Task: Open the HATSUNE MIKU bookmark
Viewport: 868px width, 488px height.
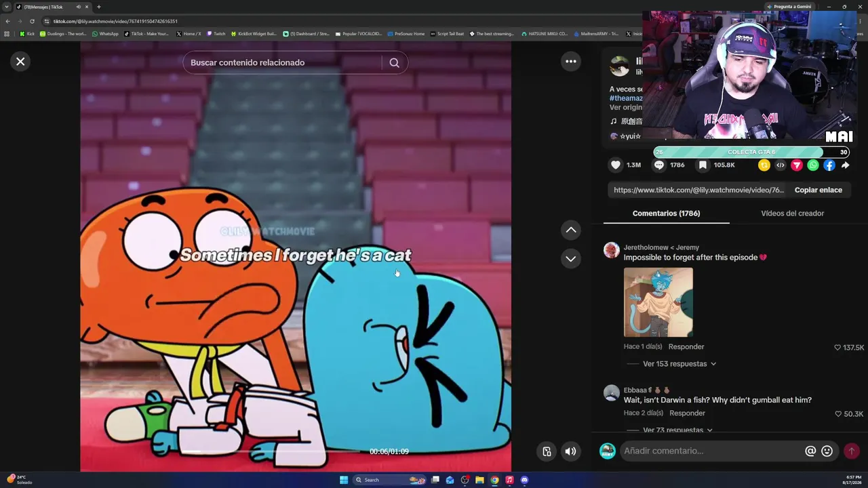Action: (545, 34)
